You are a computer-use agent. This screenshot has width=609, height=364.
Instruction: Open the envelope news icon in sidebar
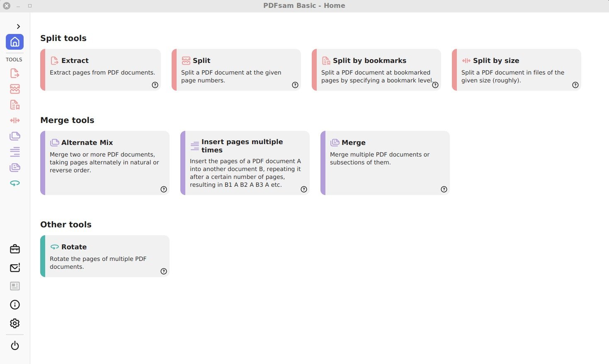tap(15, 268)
